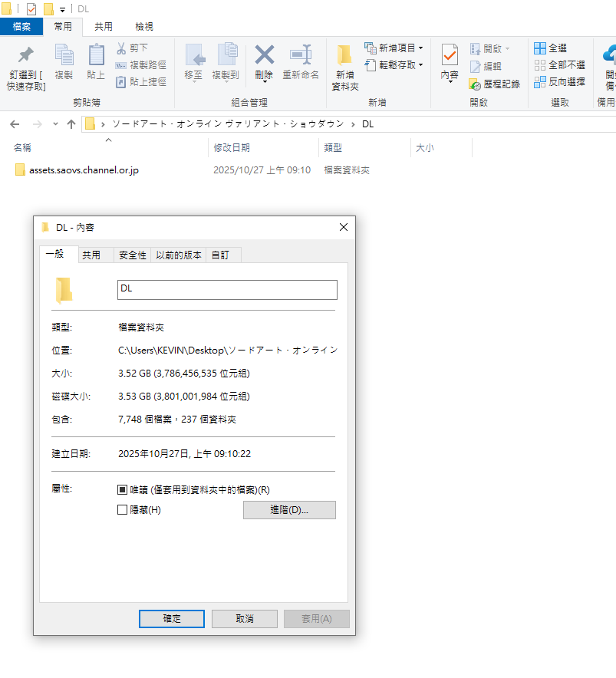The image size is (616, 678).
Task: Expand the Easy Access (輕鬆存取) dropdown
Action: coord(420,65)
